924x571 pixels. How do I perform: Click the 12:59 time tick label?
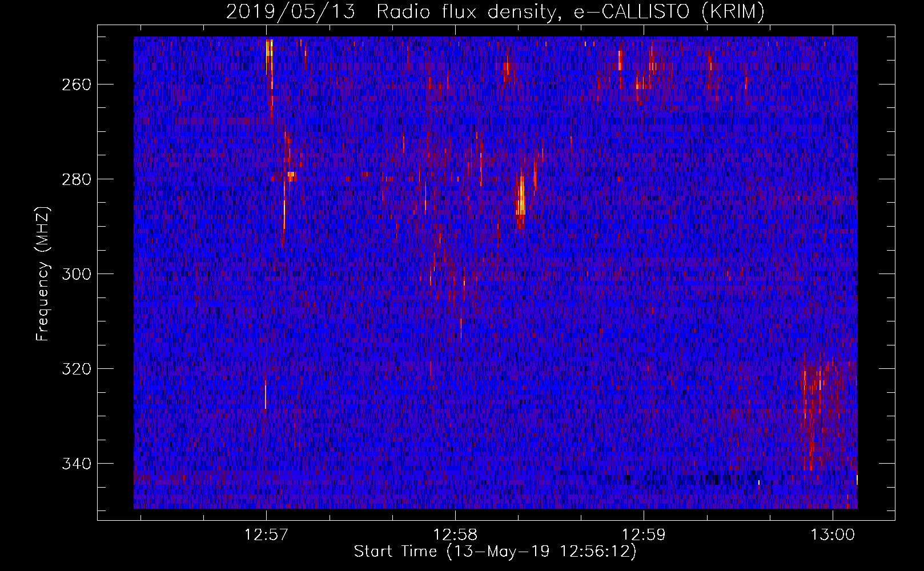coord(644,534)
